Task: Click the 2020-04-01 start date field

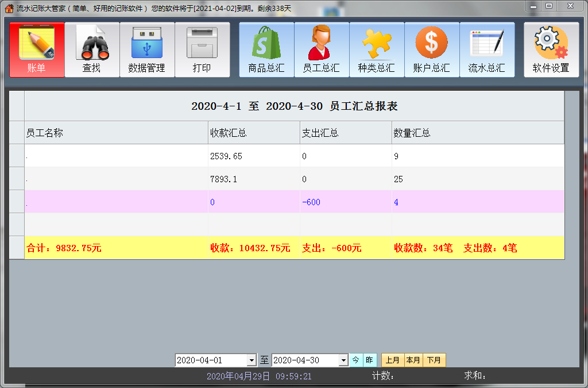Action: (211, 360)
